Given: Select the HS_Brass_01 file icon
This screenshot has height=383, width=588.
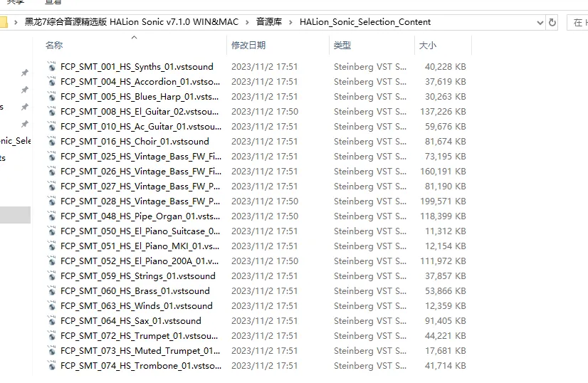Looking at the screenshot, I should pyautogui.click(x=52, y=290).
